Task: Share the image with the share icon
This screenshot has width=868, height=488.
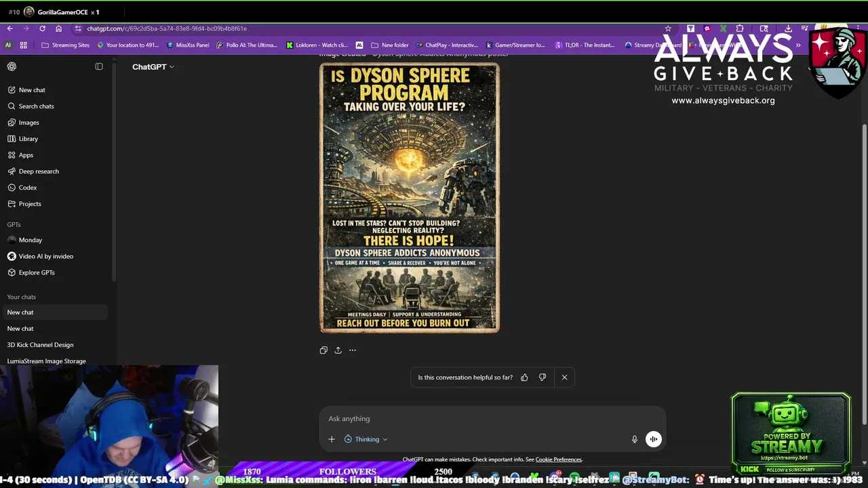Action: coord(338,350)
